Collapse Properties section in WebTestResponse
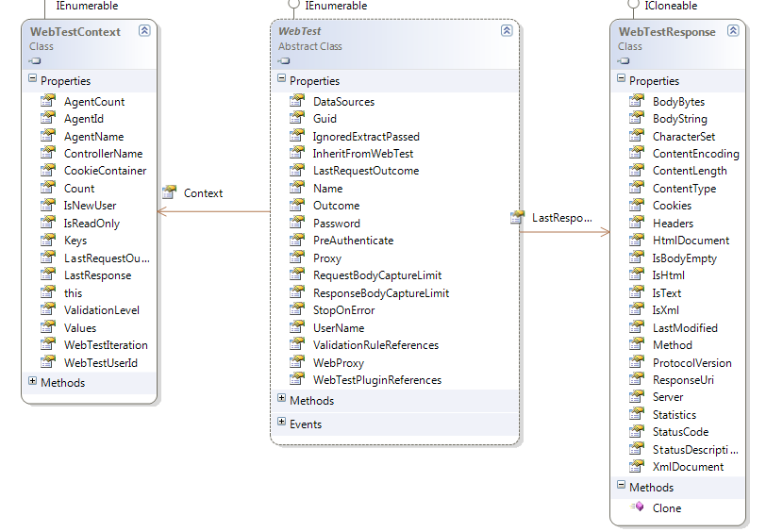Image resolution: width=783 pixels, height=532 pixels. point(621,78)
